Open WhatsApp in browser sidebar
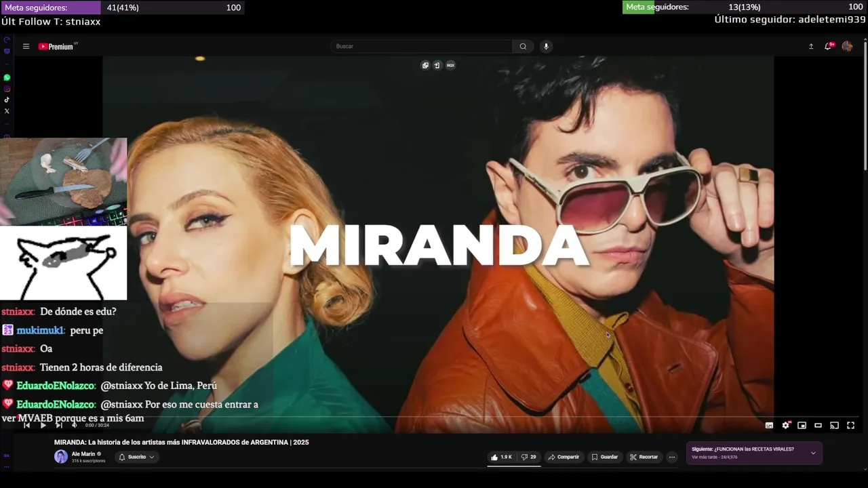 click(7, 78)
